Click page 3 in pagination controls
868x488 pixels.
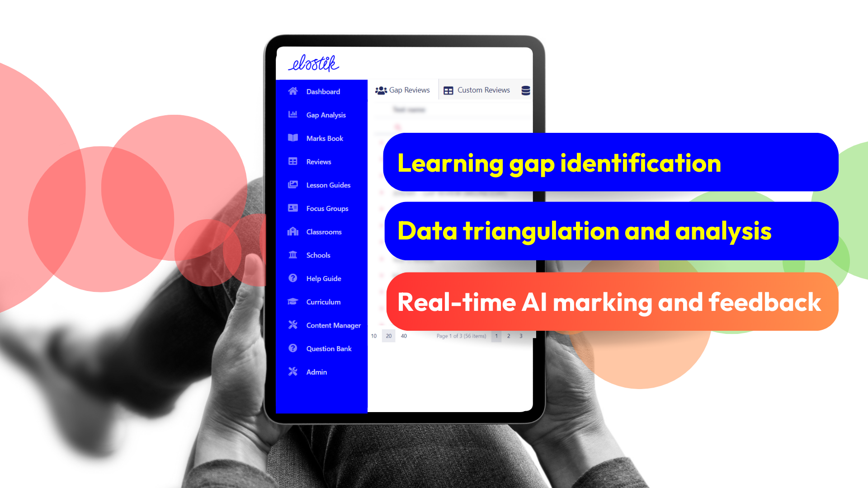(520, 335)
